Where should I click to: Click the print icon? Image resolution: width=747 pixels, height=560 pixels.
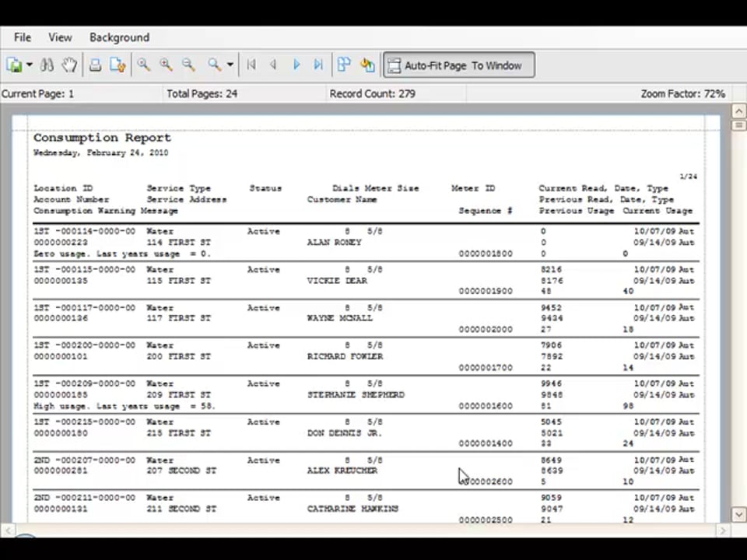[x=95, y=65]
